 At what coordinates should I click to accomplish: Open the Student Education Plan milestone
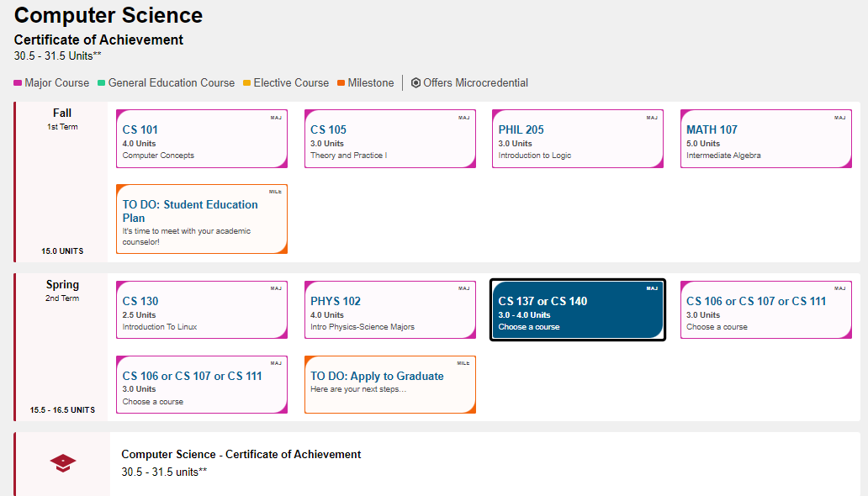202,219
